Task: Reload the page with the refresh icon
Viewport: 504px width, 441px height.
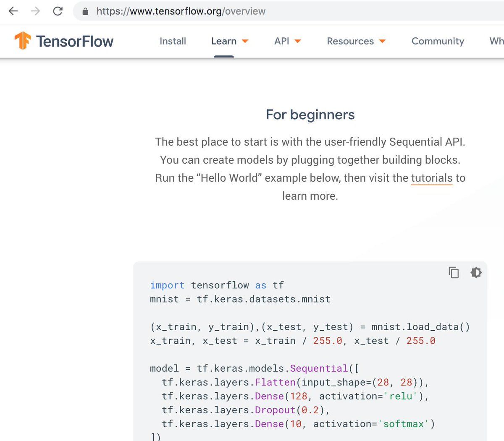Action: point(58,11)
